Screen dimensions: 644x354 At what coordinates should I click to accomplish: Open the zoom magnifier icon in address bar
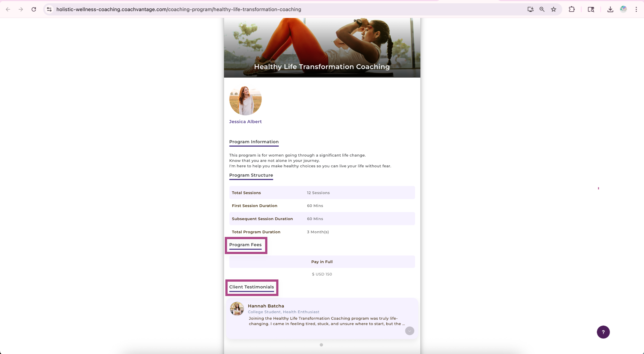click(x=542, y=9)
